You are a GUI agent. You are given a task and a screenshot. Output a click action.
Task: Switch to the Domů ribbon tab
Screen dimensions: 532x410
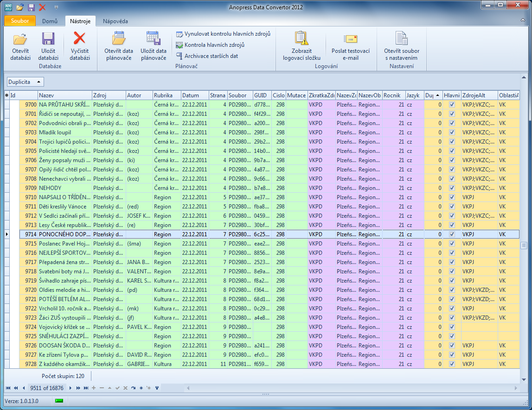click(x=50, y=21)
